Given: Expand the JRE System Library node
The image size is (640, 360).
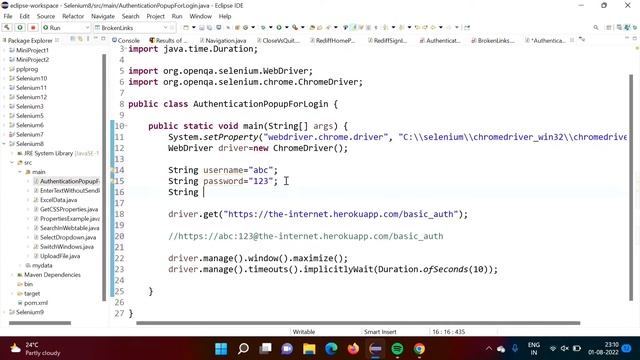Looking at the screenshot, I should point(12,153).
